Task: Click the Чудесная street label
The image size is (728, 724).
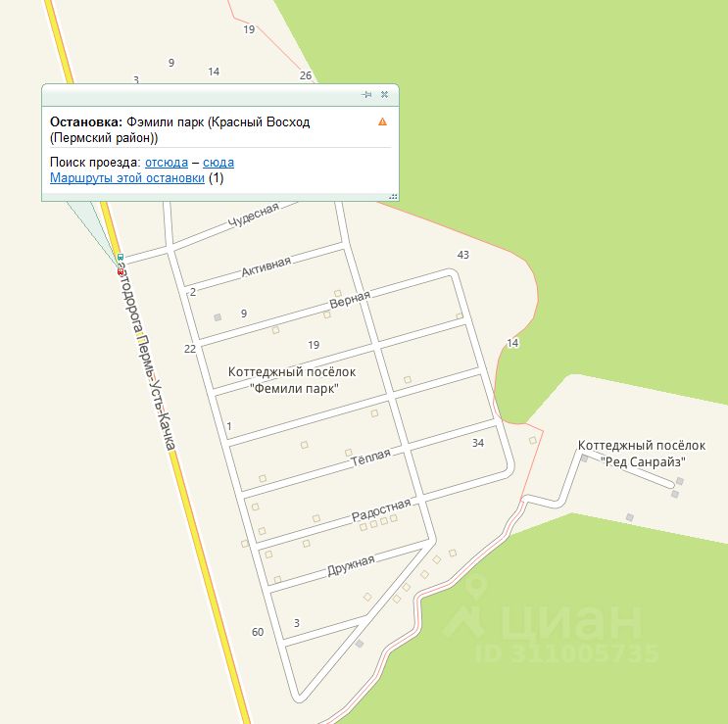Action: pos(254,216)
